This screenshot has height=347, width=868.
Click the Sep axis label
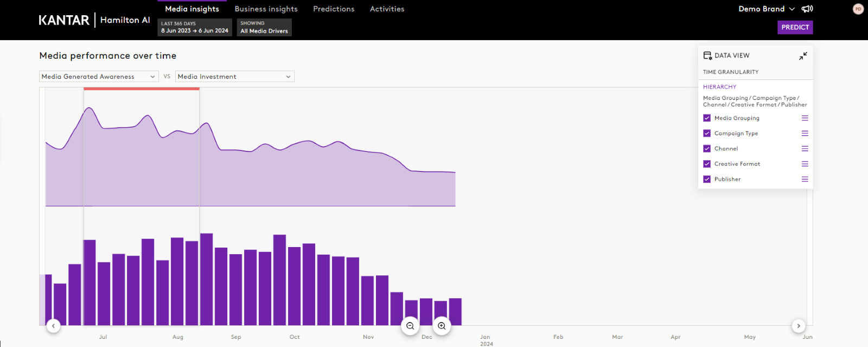point(236,337)
